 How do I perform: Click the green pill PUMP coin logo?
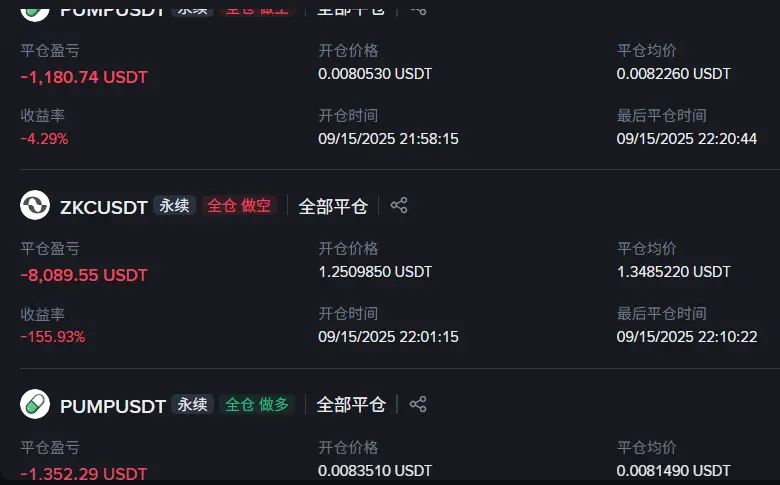point(35,404)
